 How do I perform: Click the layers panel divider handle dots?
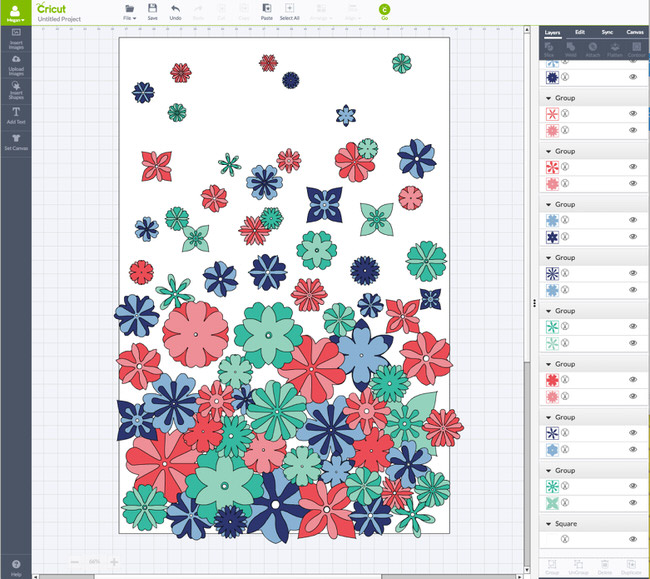534,303
